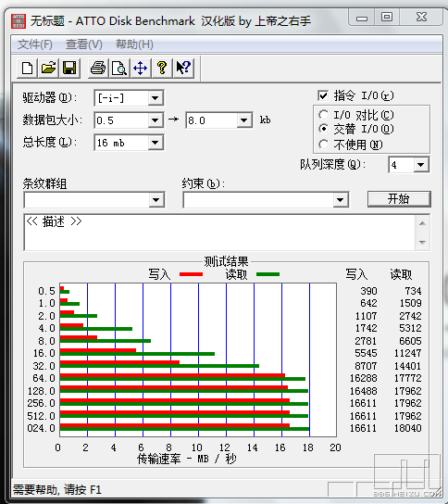Open the 队列深度 queue depth dropdown
Screen dimensions: 448x504
pos(421,165)
